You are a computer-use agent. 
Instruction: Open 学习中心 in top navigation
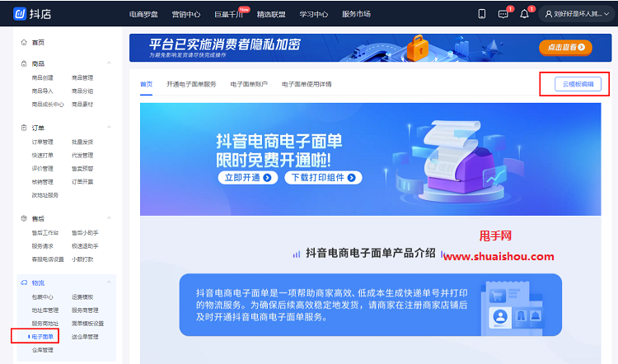click(314, 14)
